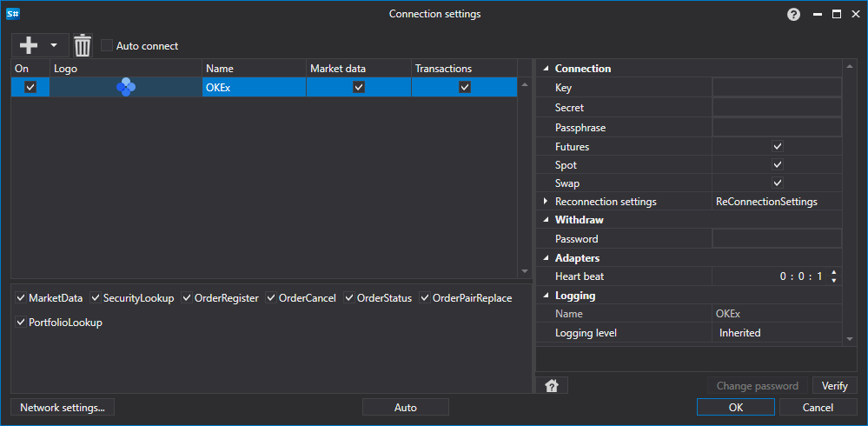Click the Auto button
868x426 pixels.
point(405,407)
